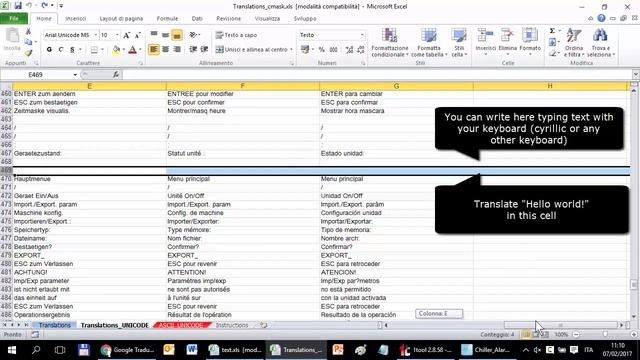This screenshot has width=640, height=360.
Task: Click the AutoSum sigma icon
Action: [552, 31]
